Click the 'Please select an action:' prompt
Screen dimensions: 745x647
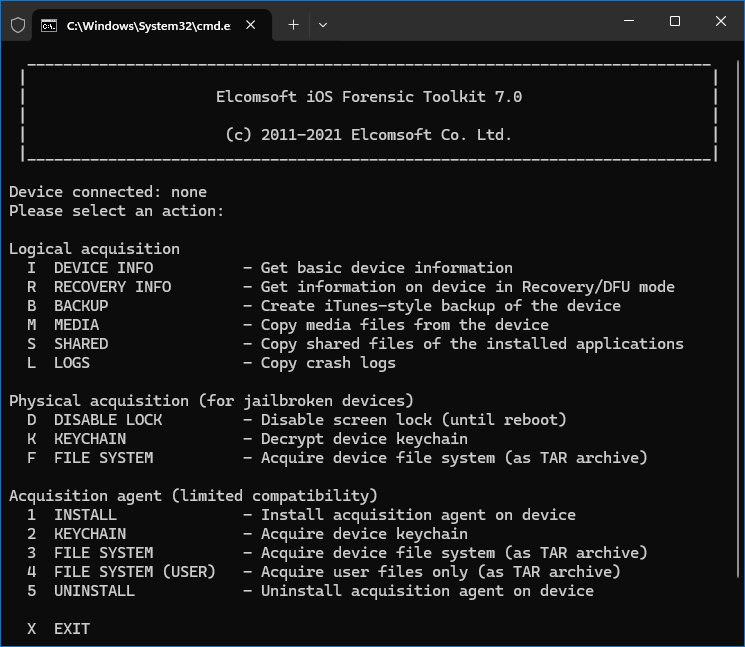[116, 211]
